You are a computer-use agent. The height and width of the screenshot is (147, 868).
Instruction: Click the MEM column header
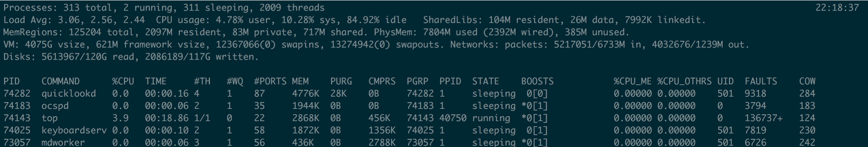click(x=300, y=81)
